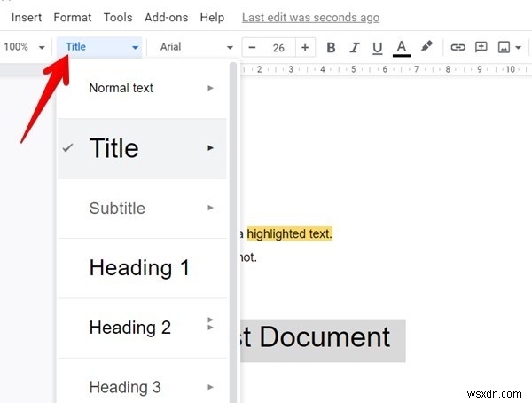
Task: Choose the Subtitle style
Action: 142,209
